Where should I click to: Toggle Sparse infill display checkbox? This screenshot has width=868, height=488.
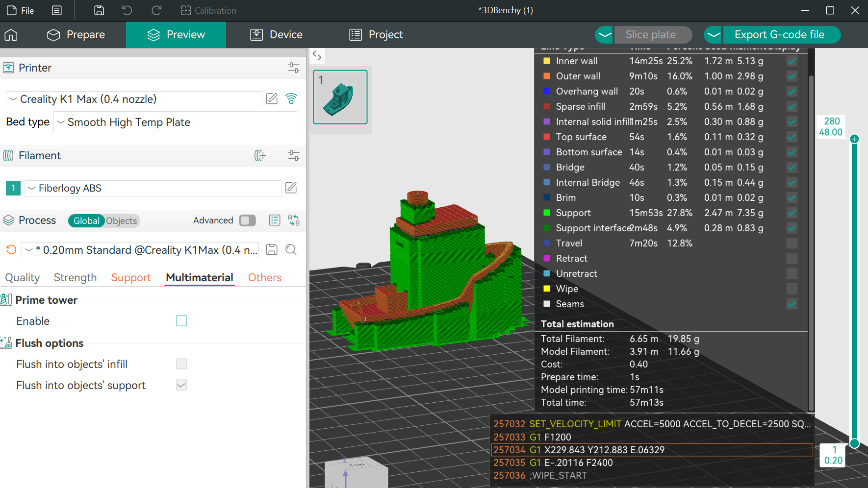[x=791, y=107]
